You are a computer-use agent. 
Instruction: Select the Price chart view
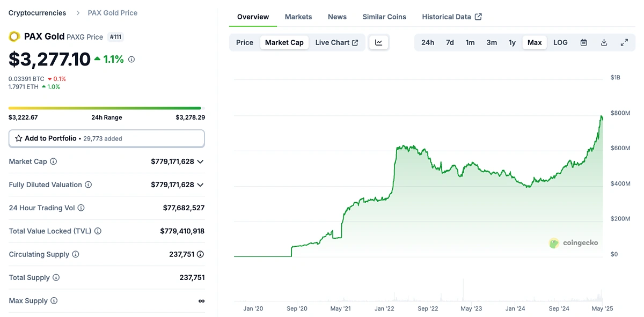(245, 42)
